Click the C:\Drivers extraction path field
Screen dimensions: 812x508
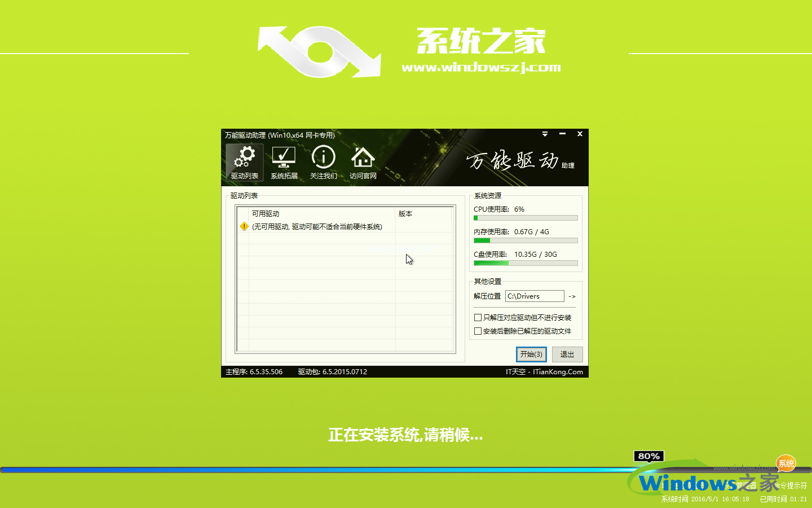535,296
